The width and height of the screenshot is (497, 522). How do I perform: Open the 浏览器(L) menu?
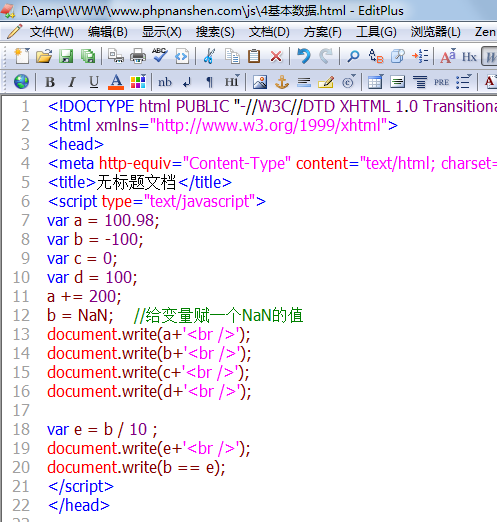(436, 32)
